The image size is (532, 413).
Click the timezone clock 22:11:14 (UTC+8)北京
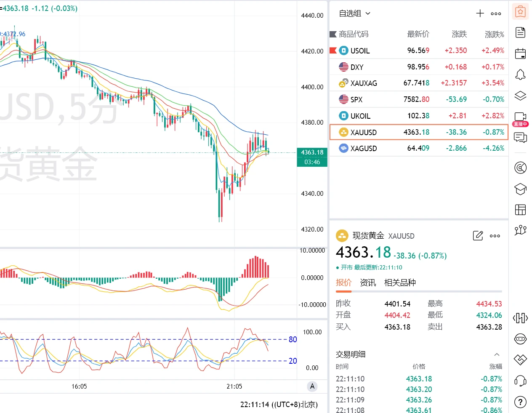pyautogui.click(x=279, y=405)
